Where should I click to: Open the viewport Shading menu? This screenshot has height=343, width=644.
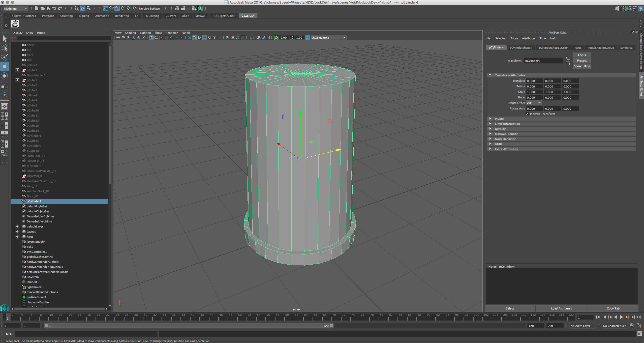pyautogui.click(x=130, y=33)
